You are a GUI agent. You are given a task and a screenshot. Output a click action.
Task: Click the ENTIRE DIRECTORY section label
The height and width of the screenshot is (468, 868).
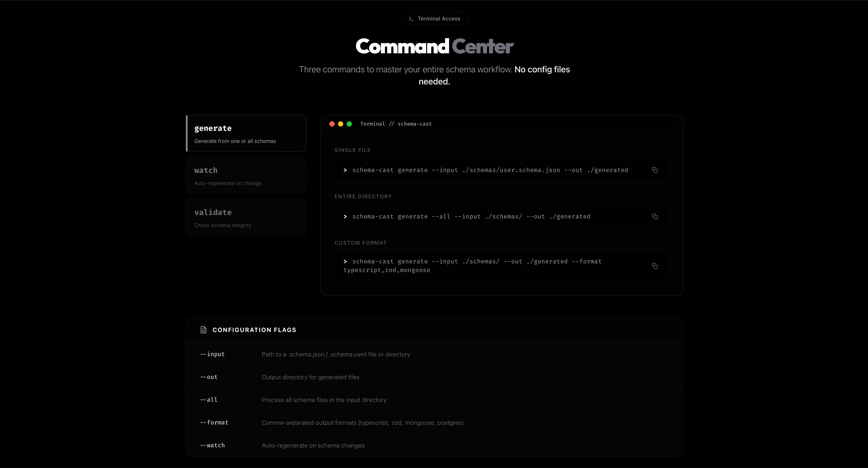(363, 197)
